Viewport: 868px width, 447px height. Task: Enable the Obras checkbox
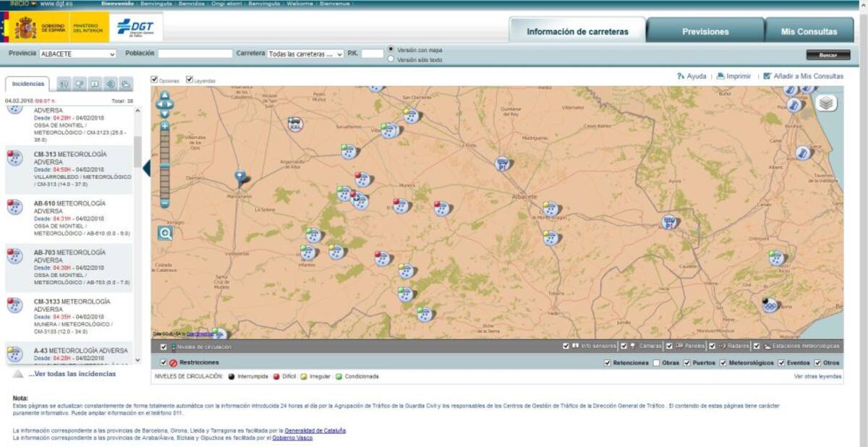656,362
